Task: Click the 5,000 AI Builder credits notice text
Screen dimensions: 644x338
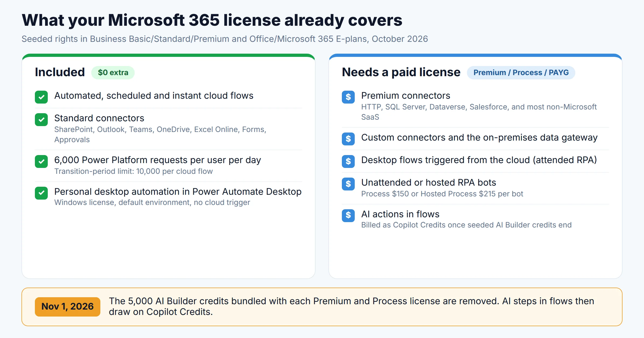Action: [352, 307]
